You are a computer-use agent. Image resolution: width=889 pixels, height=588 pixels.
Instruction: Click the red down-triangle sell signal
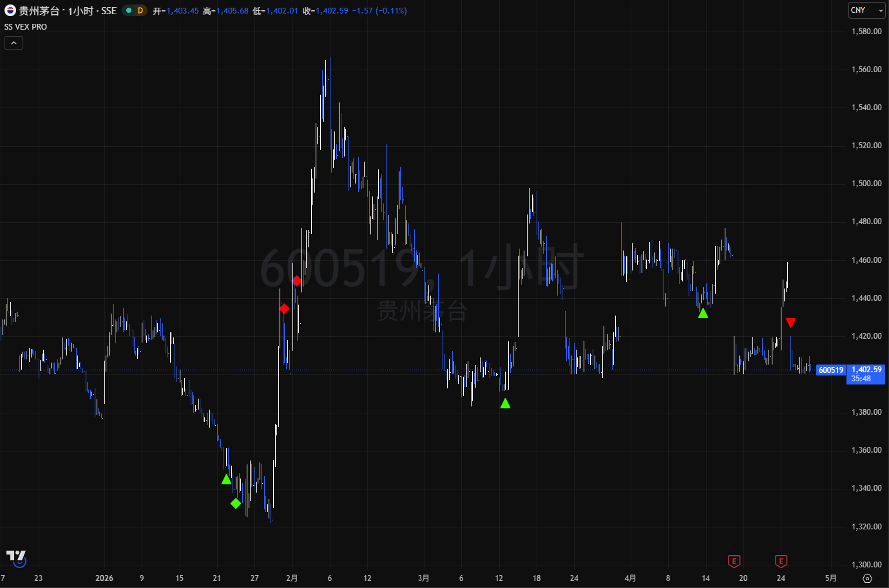790,323
